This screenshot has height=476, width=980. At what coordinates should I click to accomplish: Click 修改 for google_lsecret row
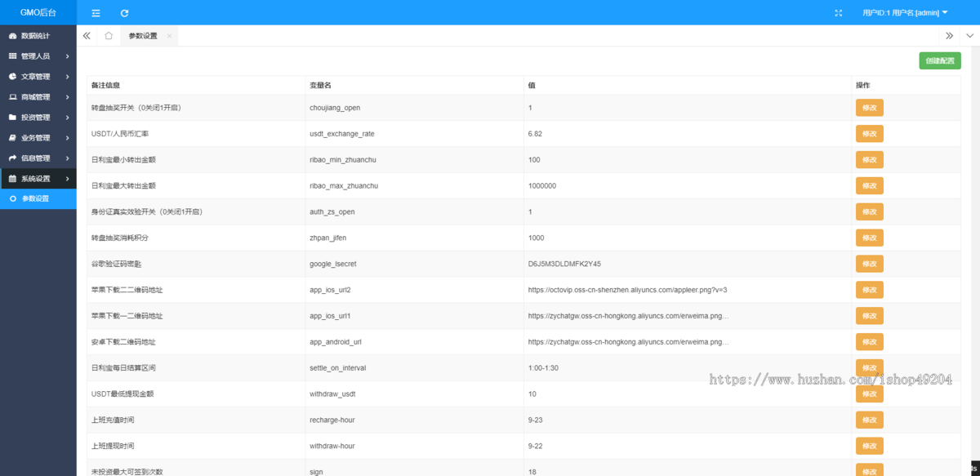[869, 264]
